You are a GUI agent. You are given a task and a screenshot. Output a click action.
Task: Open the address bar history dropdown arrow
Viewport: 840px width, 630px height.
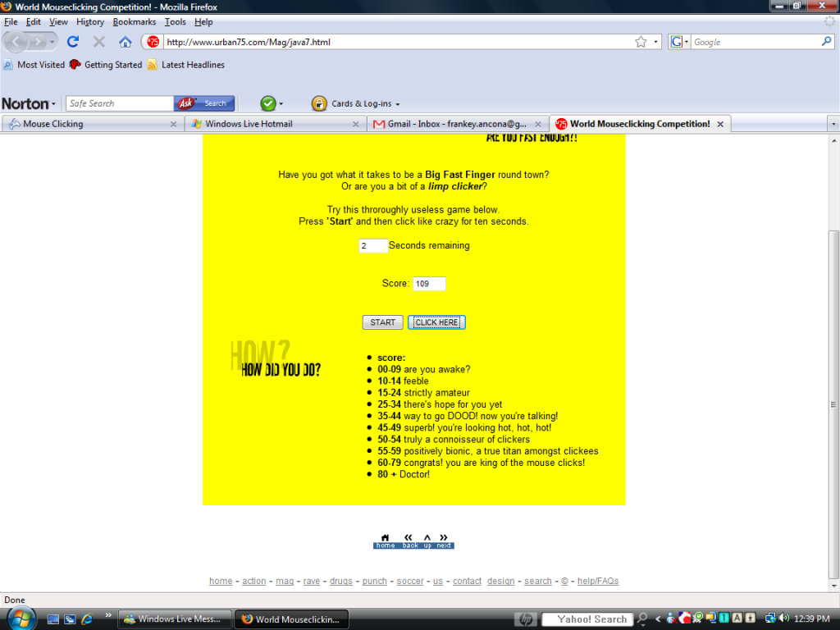[656, 42]
